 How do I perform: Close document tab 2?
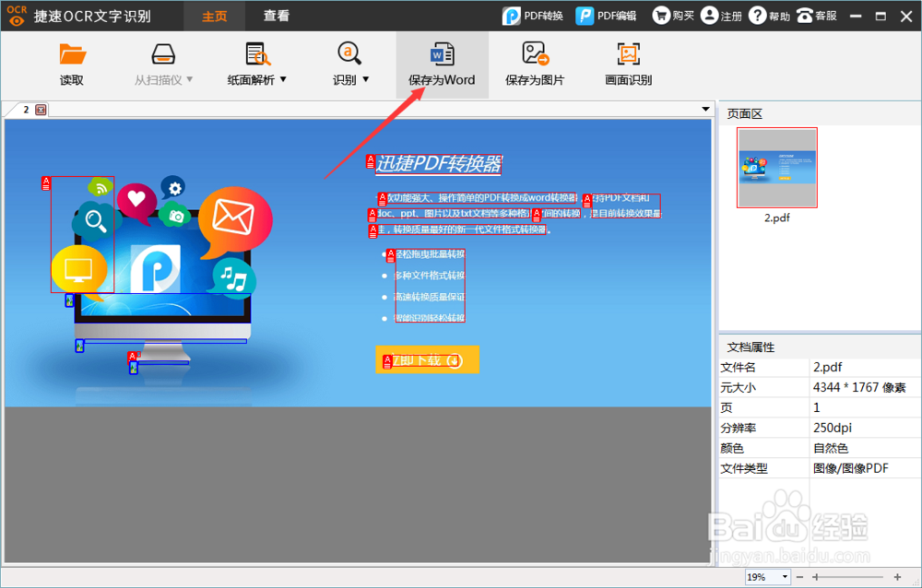click(x=41, y=110)
